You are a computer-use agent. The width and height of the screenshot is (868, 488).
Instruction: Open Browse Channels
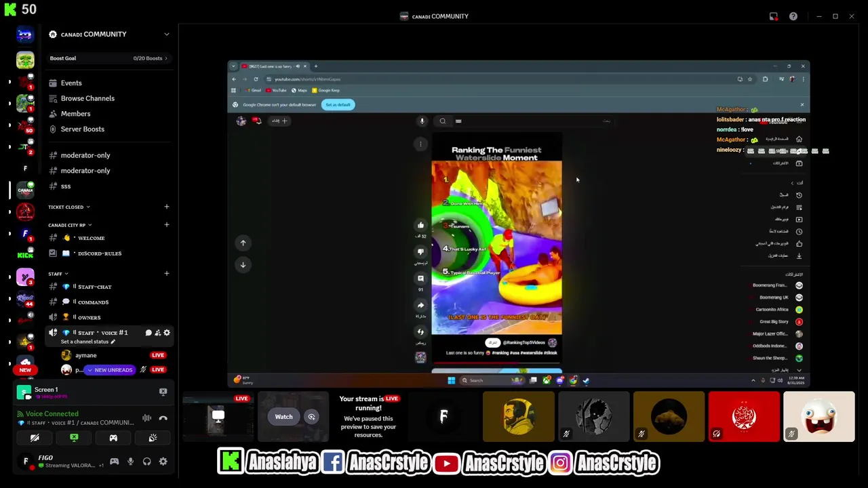[x=87, y=98]
